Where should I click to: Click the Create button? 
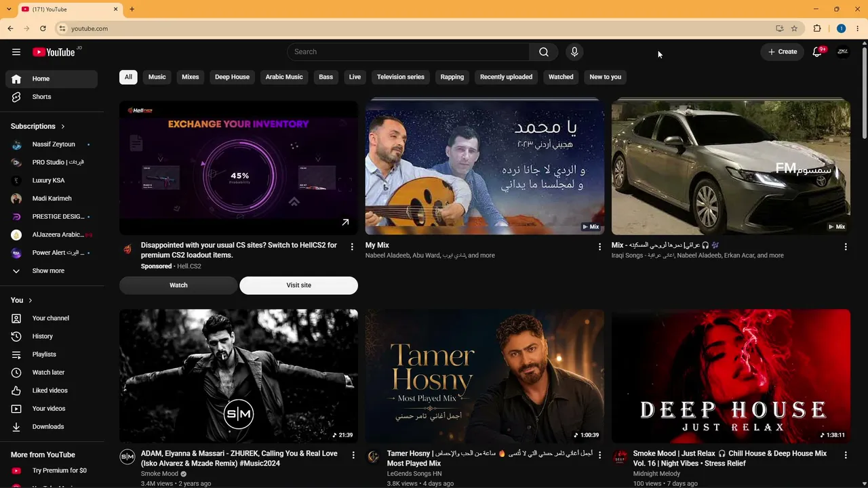(783, 52)
